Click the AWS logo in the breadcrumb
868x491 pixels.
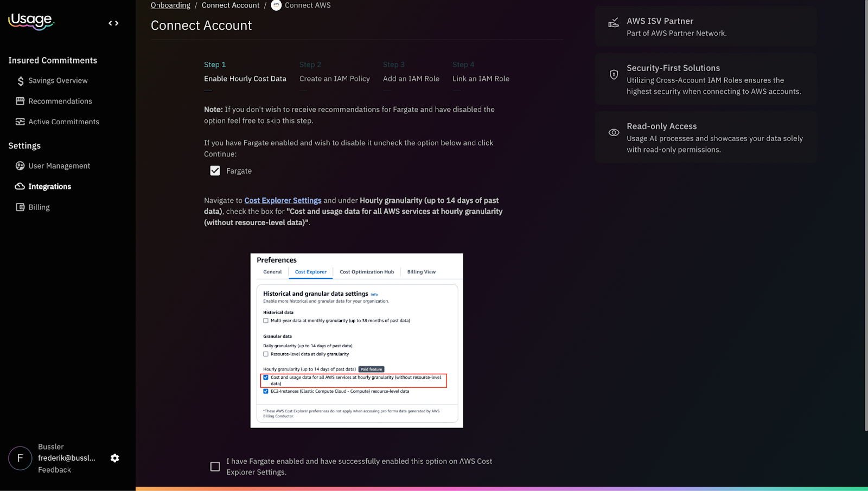click(x=276, y=5)
